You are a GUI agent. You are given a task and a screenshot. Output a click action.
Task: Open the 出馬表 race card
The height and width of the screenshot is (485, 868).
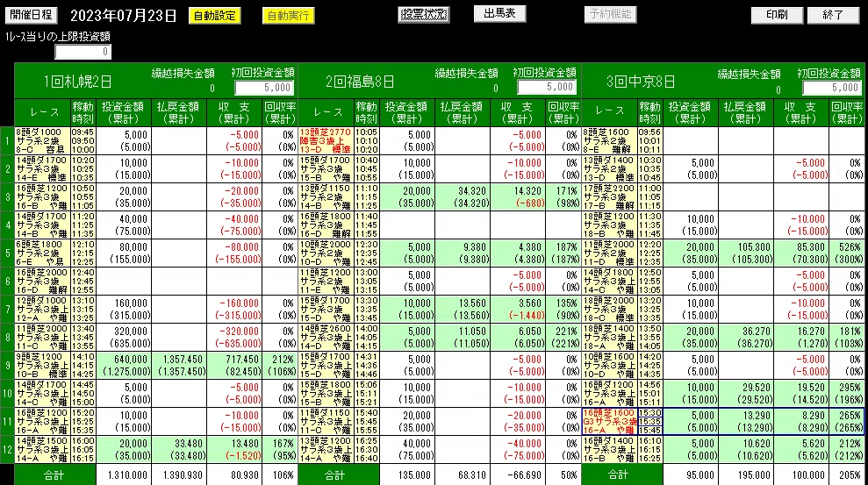pos(500,14)
